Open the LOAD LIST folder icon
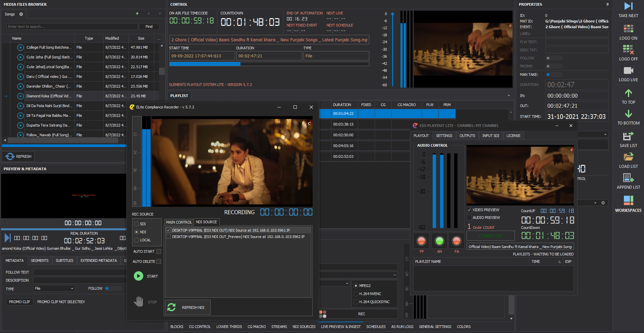 click(x=628, y=157)
